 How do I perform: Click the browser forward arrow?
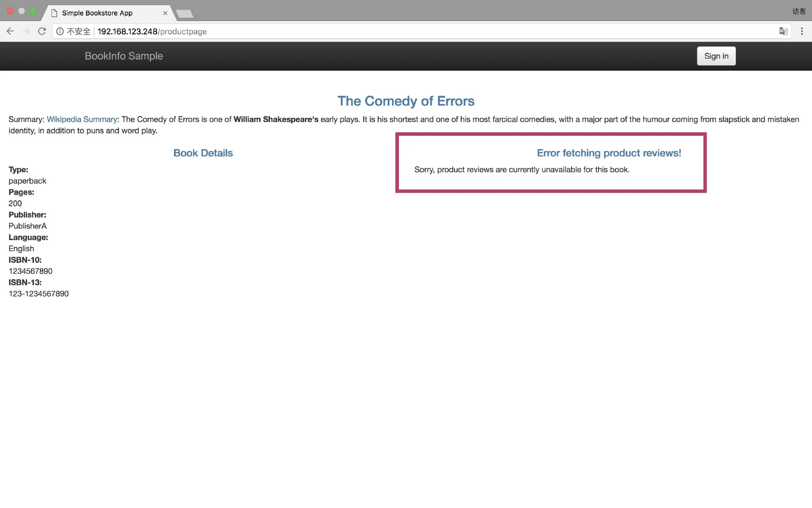click(26, 31)
